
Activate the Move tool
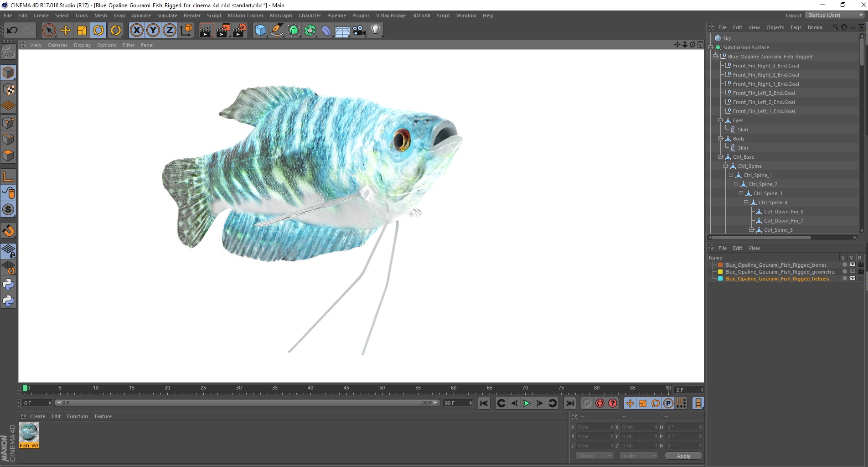(x=66, y=31)
